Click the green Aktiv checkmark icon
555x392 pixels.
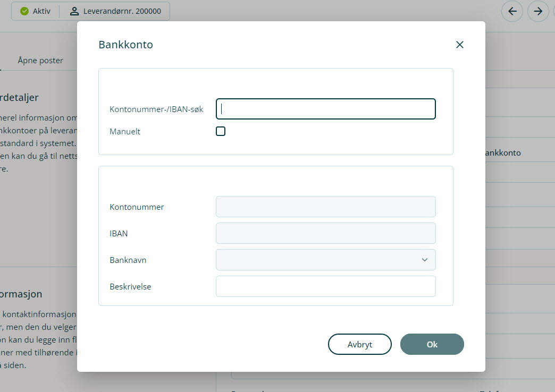(x=24, y=11)
